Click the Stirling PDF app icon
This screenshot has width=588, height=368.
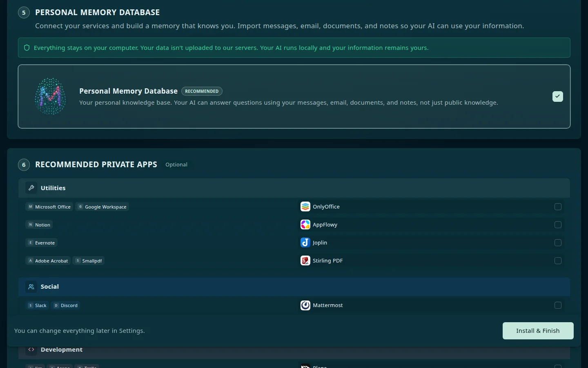click(305, 261)
